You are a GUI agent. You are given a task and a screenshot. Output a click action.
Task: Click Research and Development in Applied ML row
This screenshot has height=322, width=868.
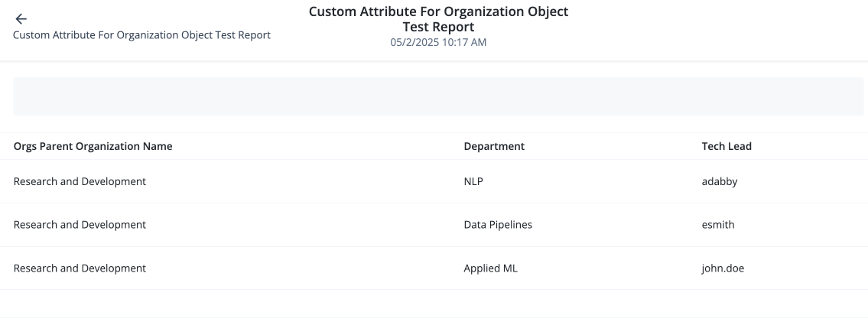pos(80,268)
